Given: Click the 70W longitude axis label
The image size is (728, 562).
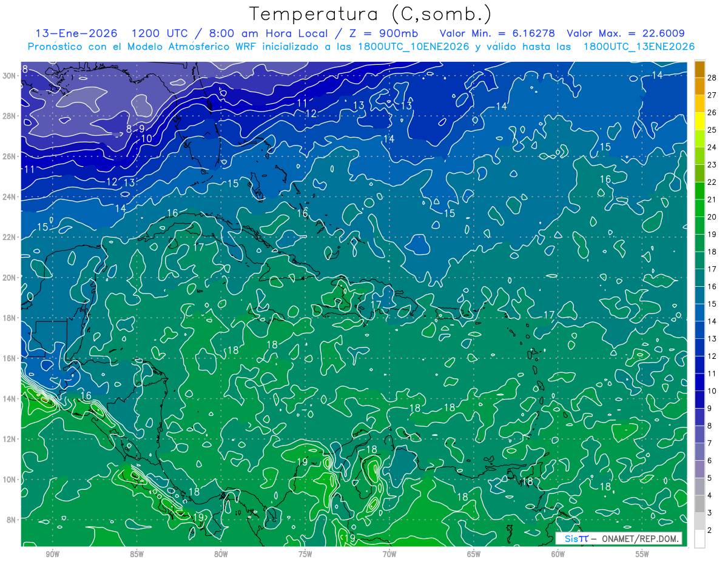Looking at the screenshot, I should coord(389,554).
